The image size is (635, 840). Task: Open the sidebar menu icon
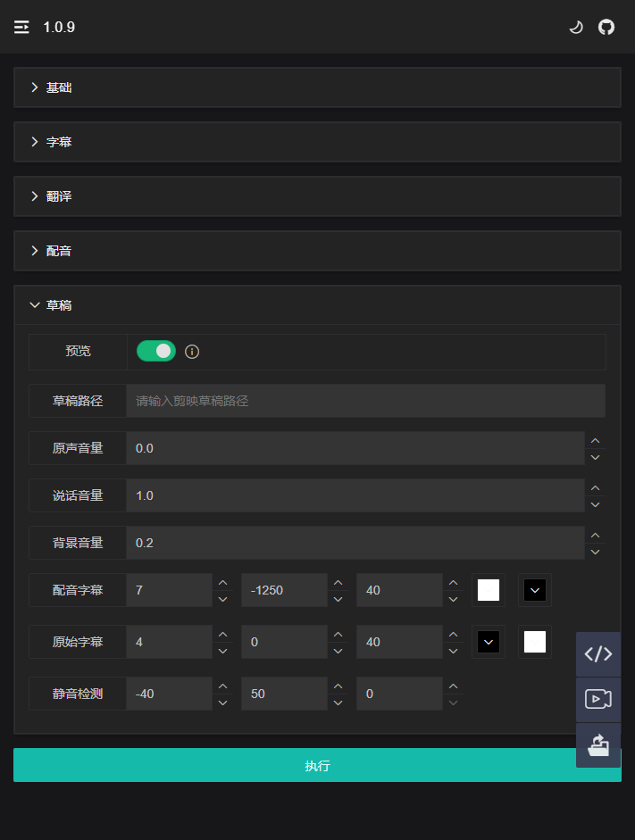tap(21, 27)
